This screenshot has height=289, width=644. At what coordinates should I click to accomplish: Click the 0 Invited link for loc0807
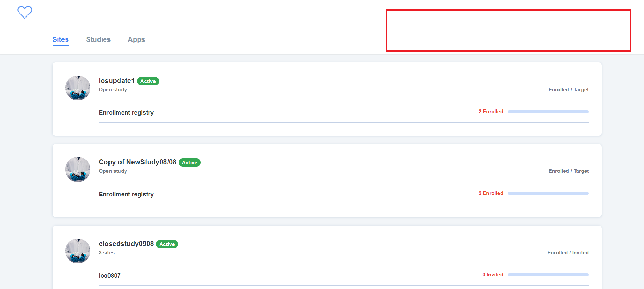pos(493,274)
